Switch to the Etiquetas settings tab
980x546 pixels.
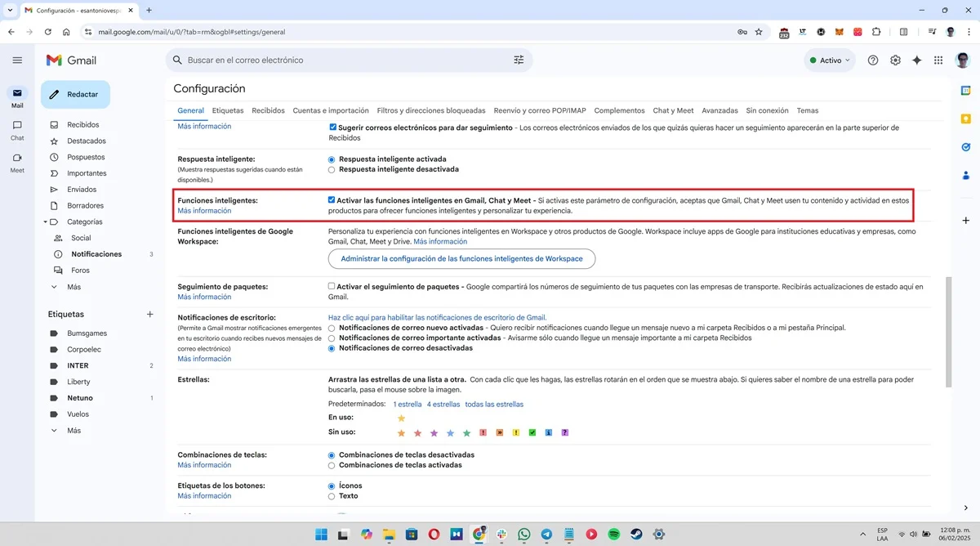coord(228,110)
